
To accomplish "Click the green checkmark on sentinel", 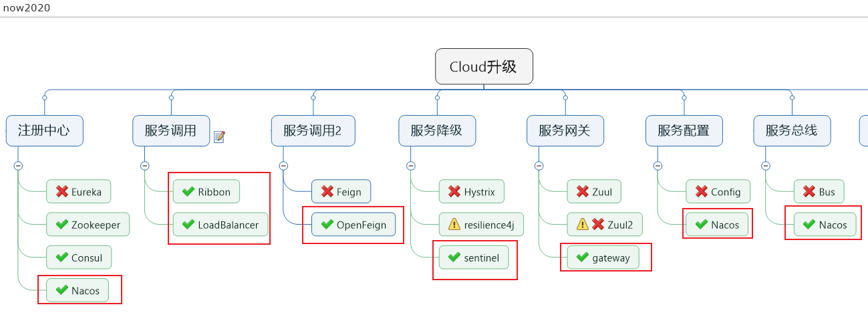I will (455, 257).
